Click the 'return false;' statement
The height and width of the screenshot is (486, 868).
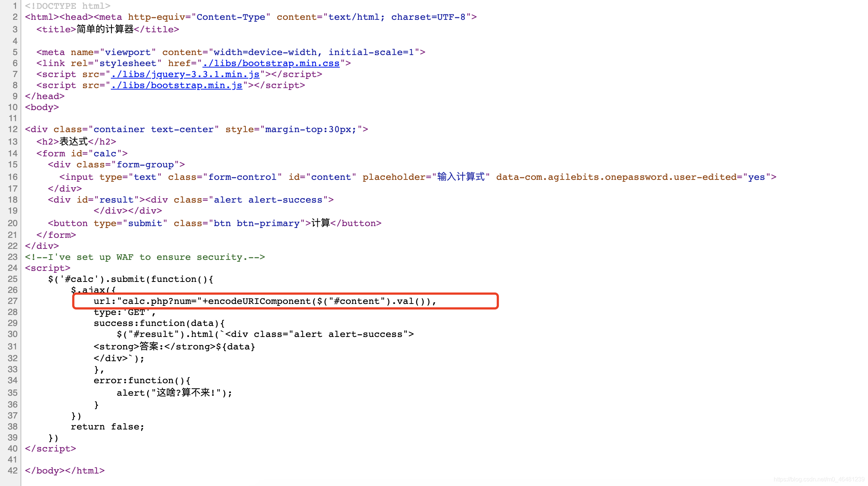pyautogui.click(x=107, y=427)
